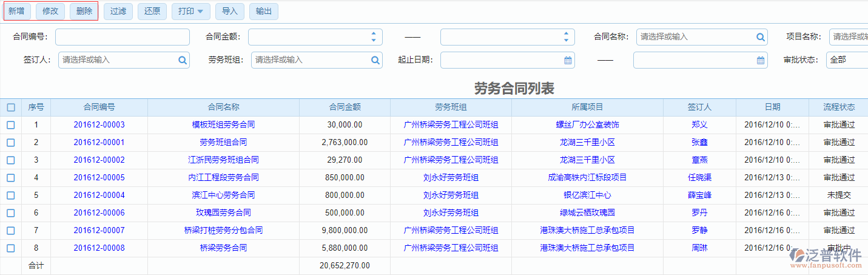
Task: Increase 合同金额 minimum with up arrow
Action: pyautogui.click(x=374, y=33)
